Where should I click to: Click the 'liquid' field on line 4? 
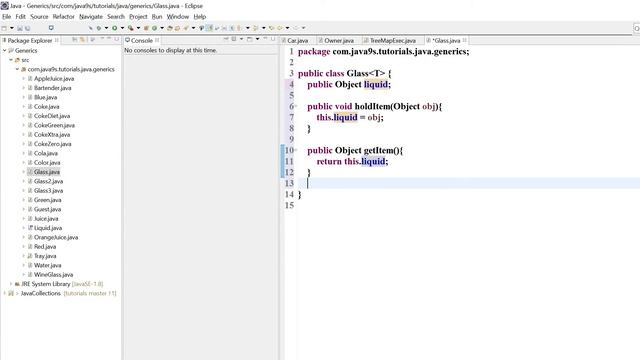[376, 84]
